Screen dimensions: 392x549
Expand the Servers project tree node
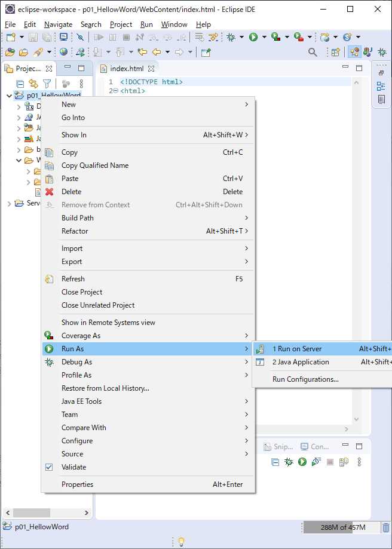[10, 204]
